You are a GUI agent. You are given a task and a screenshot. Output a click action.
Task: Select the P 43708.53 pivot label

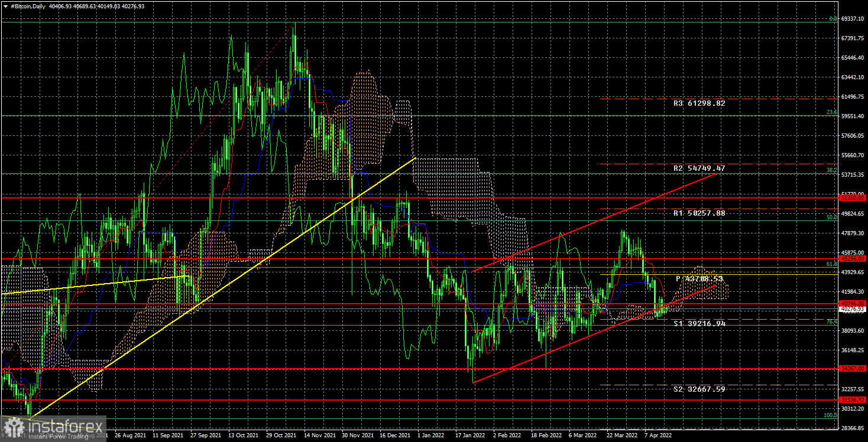(700, 278)
